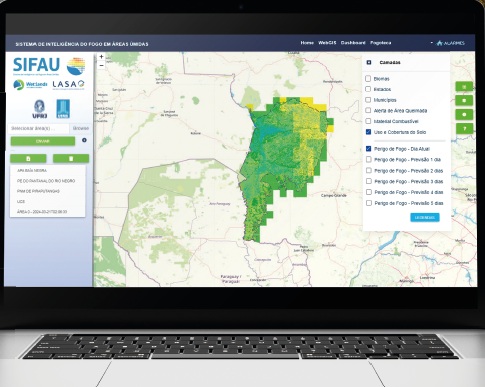Click the blue Legendas button
Screen dimensions: 485x387
tap(425, 218)
